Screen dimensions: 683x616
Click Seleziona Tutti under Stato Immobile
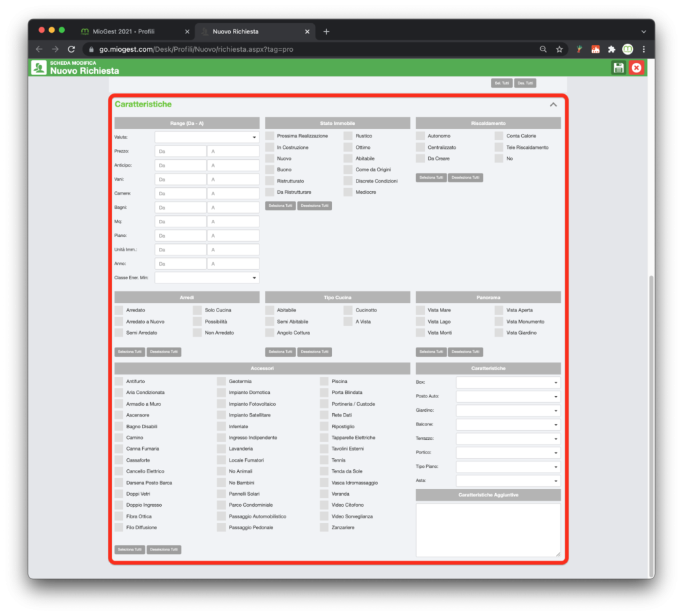coord(281,206)
